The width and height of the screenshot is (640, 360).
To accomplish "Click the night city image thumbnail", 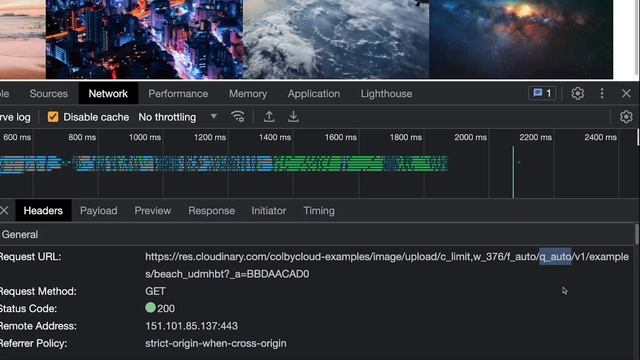I will click(x=144, y=39).
